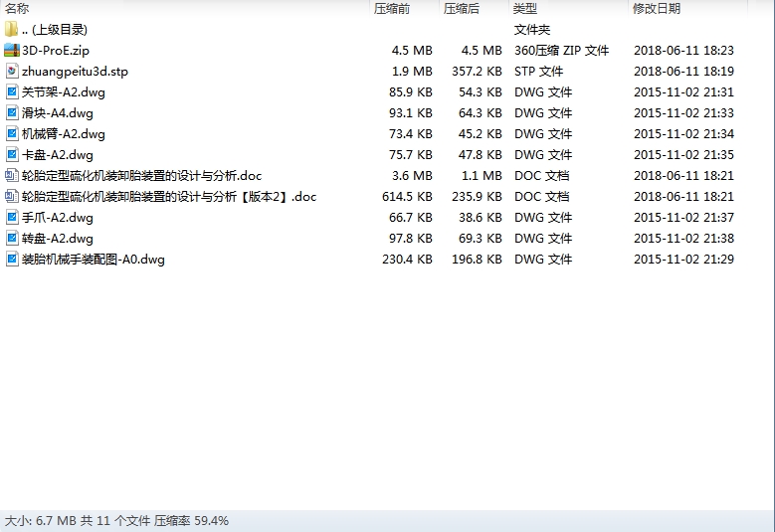
Task: Select the file name 机械臂-A2.dwg
Action: pos(64,134)
